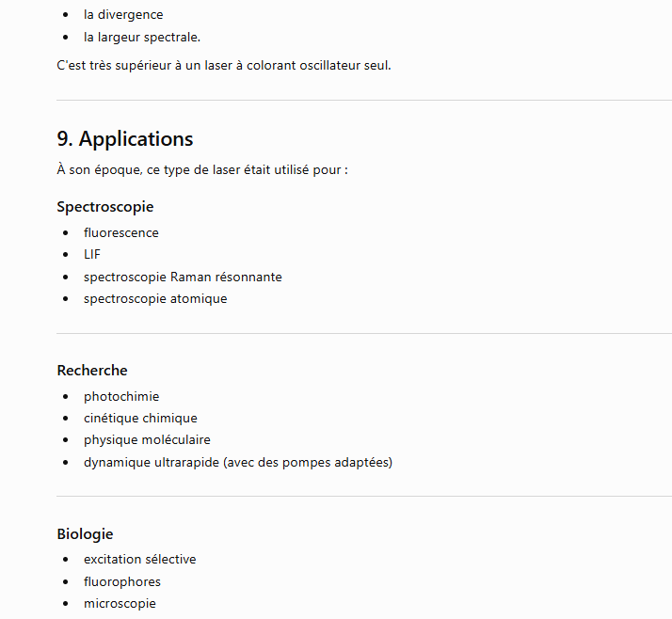Click the 'fluorophores' bullet item
The height and width of the screenshot is (619, 672).
(x=122, y=581)
